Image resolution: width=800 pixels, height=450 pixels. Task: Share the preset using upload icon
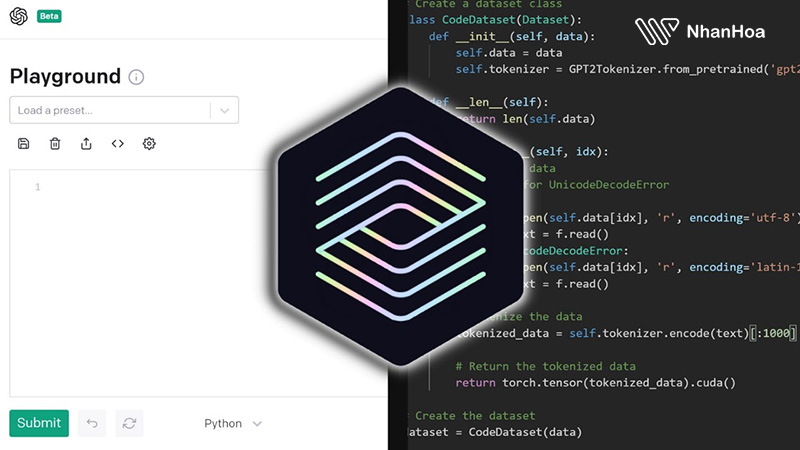coord(86,143)
